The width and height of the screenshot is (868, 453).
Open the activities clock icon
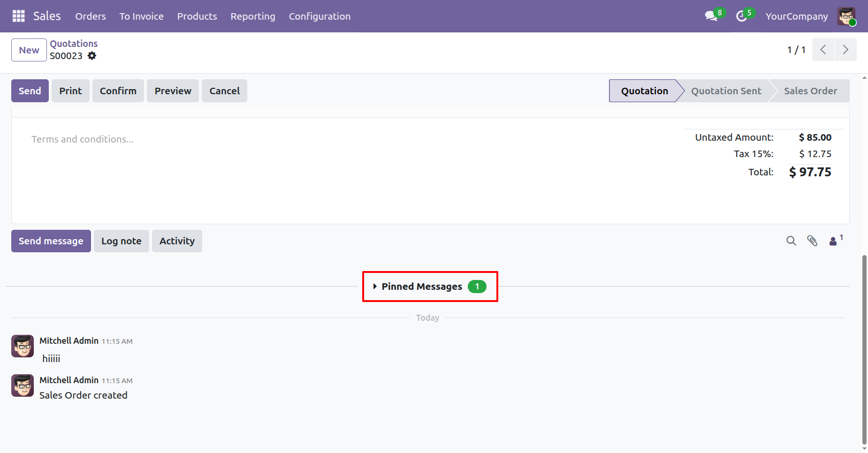tap(741, 16)
